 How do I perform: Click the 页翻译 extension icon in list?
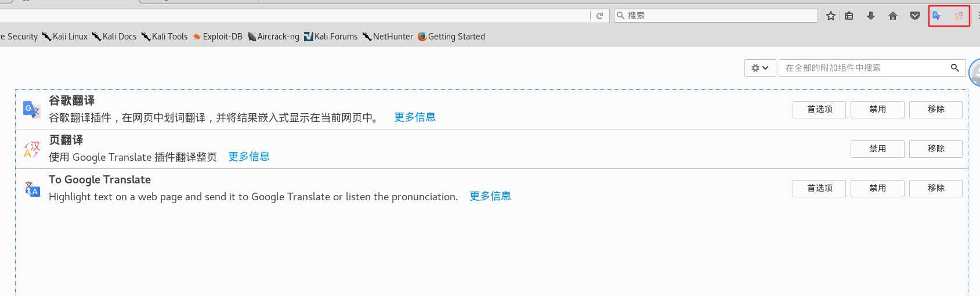pos(31,149)
